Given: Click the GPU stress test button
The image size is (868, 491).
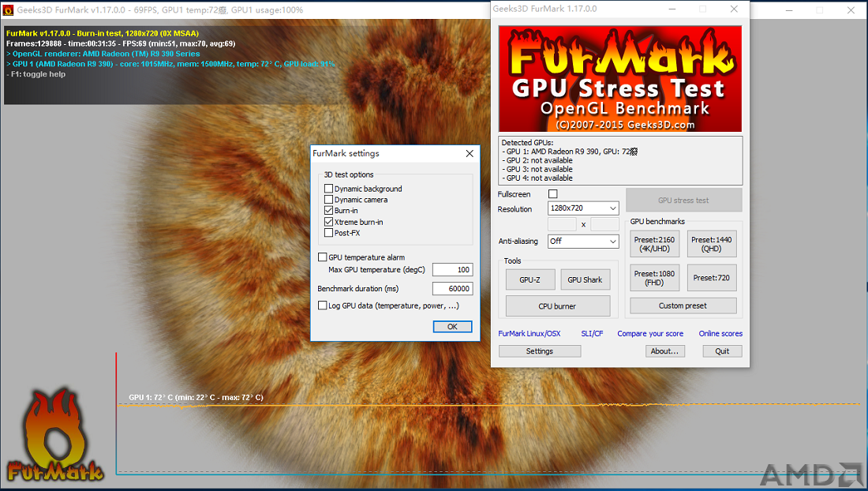Looking at the screenshot, I should 683,201.
